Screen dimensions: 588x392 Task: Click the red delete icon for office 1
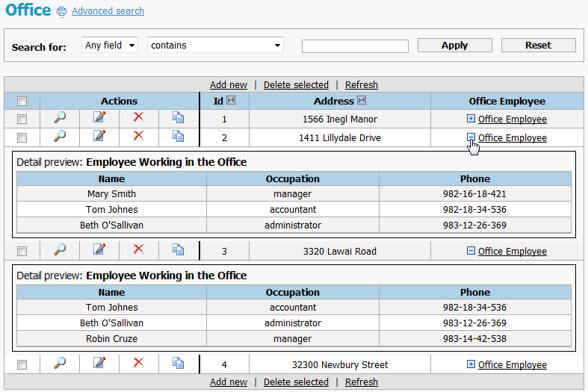pos(138,117)
